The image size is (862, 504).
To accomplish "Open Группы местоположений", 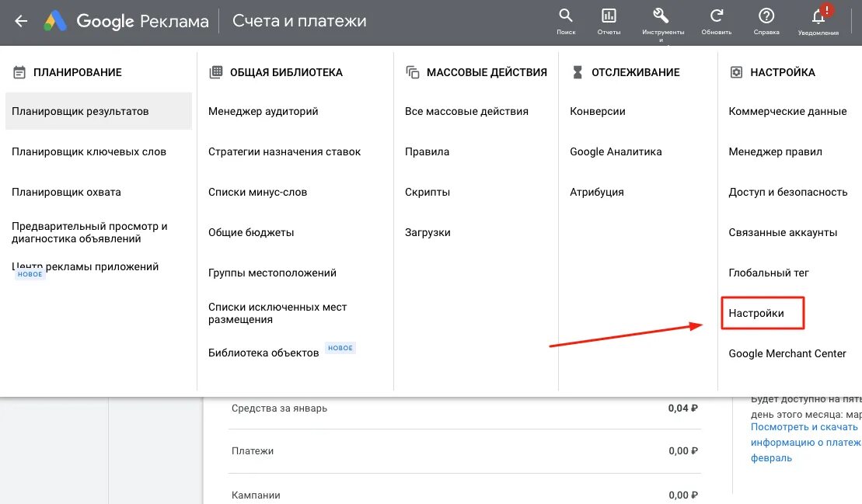I will 272,273.
